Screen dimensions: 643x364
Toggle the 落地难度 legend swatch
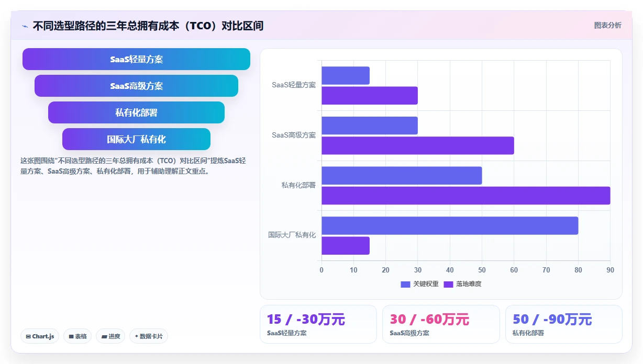[449, 284]
